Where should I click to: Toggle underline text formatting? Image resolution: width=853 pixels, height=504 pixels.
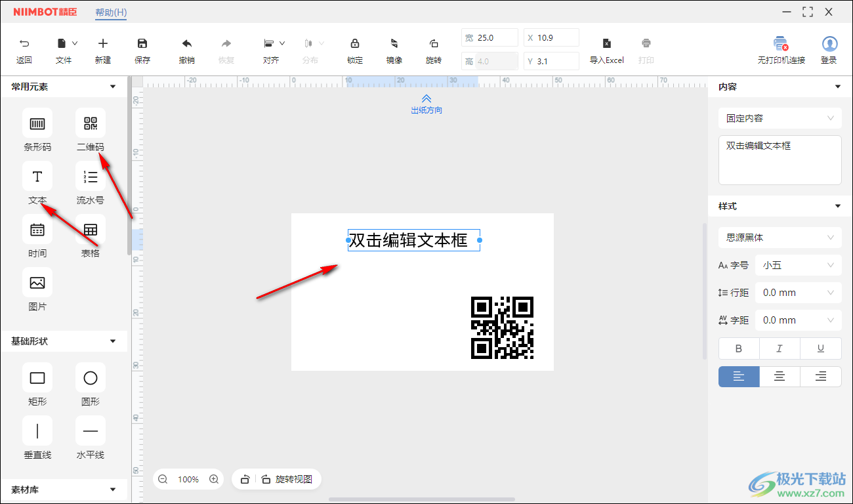pyautogui.click(x=821, y=348)
